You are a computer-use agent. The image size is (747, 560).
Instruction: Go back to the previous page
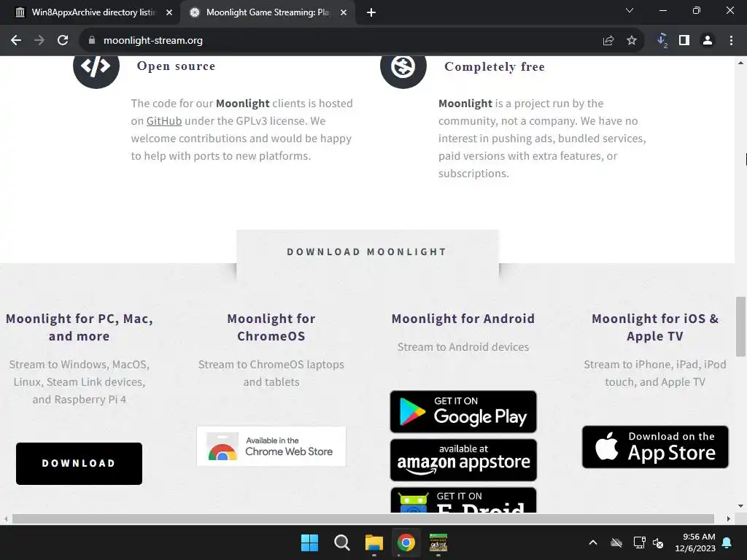pos(16,41)
